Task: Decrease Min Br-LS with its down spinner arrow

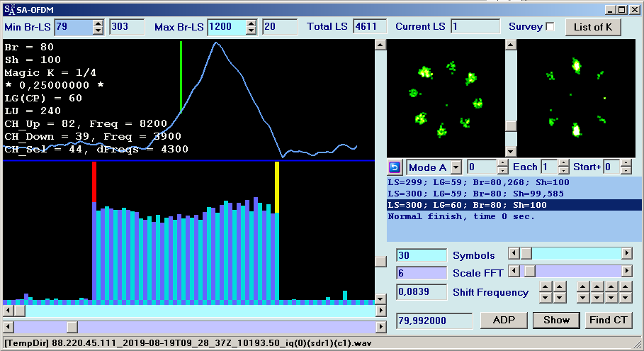Action: click(98, 30)
